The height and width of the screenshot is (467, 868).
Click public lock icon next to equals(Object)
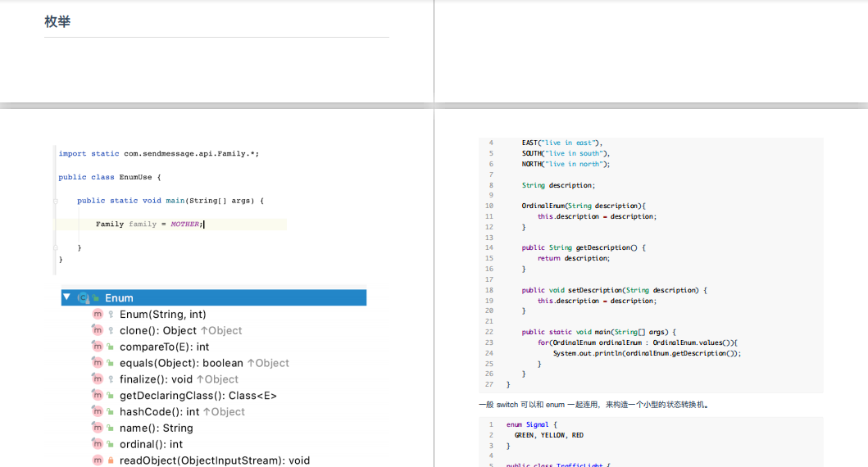coord(111,363)
